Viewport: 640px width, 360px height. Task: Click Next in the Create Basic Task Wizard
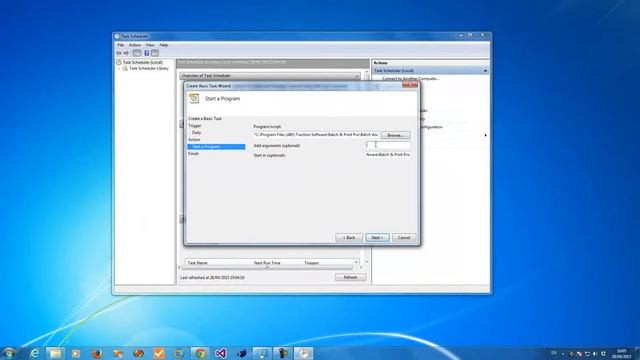coord(377,238)
